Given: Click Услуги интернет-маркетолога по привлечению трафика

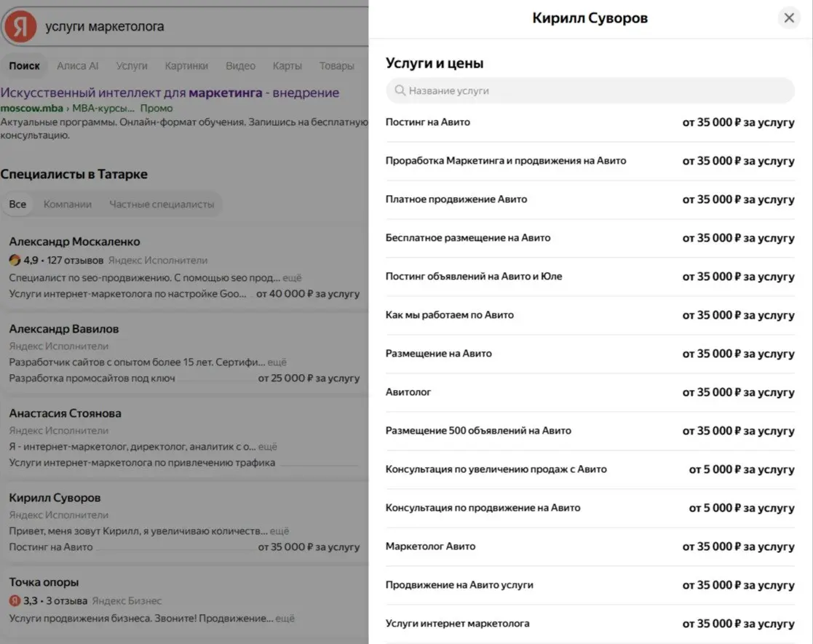Looking at the screenshot, I should point(142,463).
